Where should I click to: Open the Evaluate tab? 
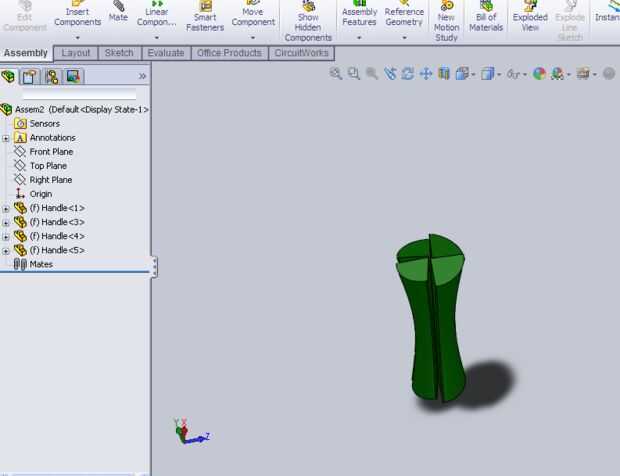(x=166, y=53)
